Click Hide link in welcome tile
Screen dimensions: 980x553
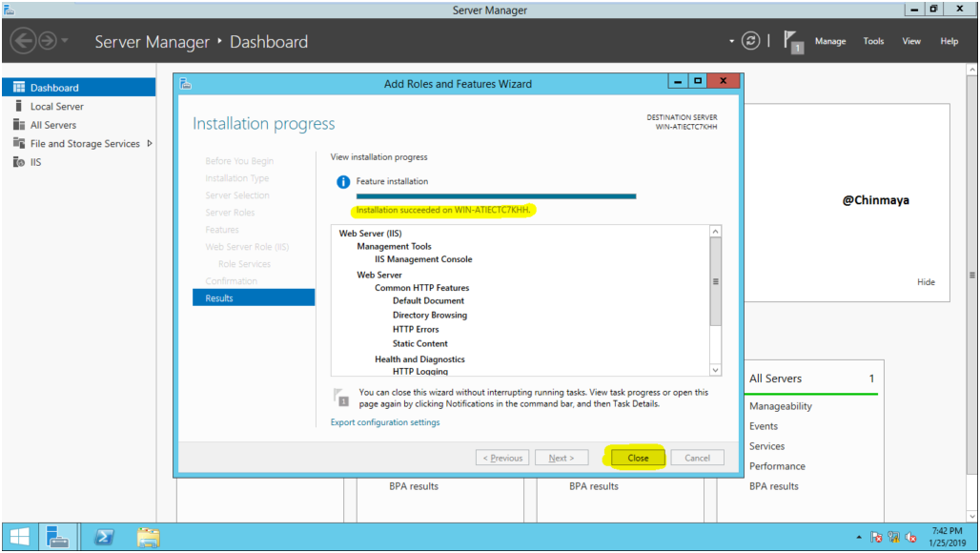click(x=926, y=282)
